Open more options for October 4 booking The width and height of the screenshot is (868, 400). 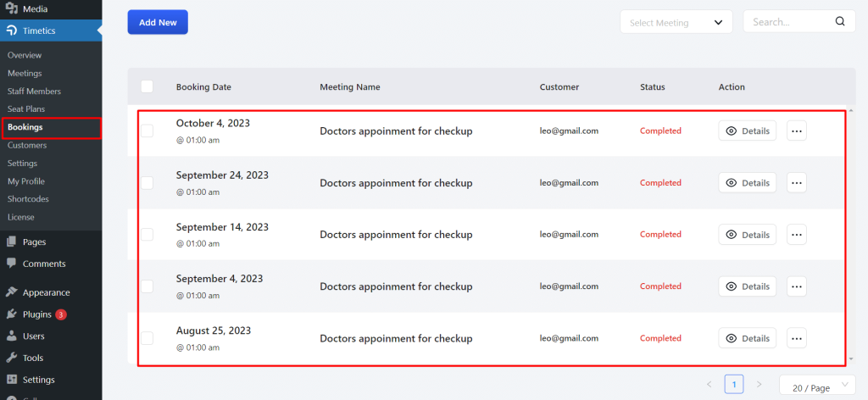coord(796,131)
